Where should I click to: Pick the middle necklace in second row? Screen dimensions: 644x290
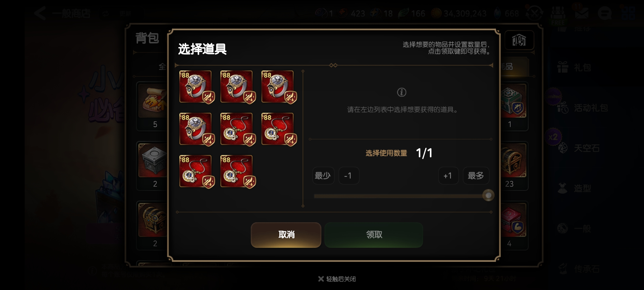coord(237,129)
